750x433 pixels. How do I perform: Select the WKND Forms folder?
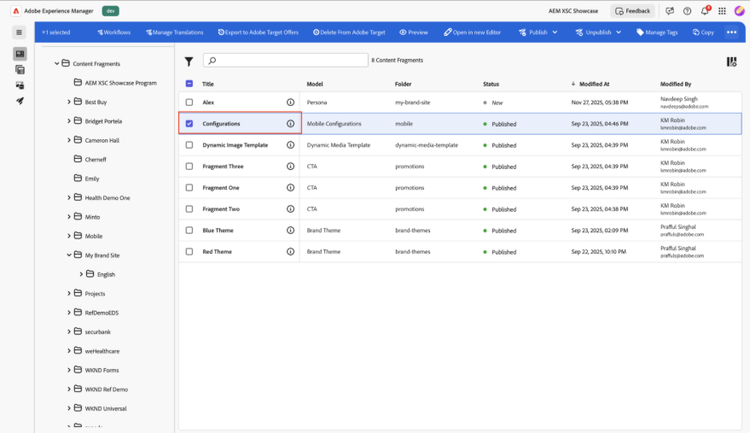click(102, 370)
